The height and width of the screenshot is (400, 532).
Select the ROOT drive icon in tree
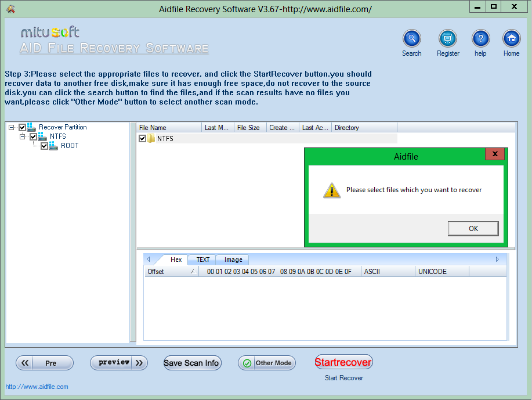(53, 146)
